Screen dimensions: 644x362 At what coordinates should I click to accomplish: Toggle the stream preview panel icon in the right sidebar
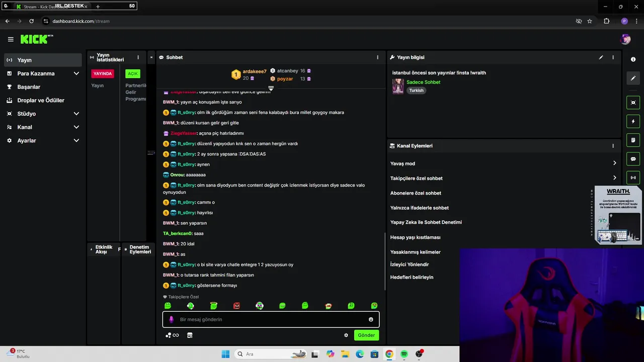pyautogui.click(x=633, y=103)
